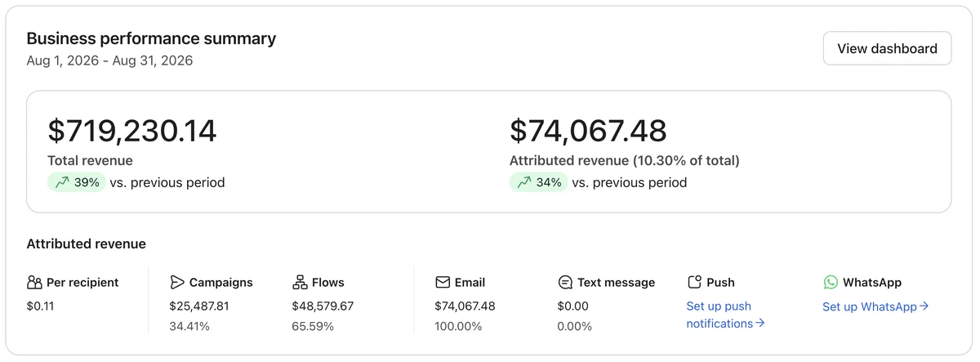
Task: Click the Aug 1, 2026 - Aug 31, 2026 date range
Action: (x=109, y=60)
